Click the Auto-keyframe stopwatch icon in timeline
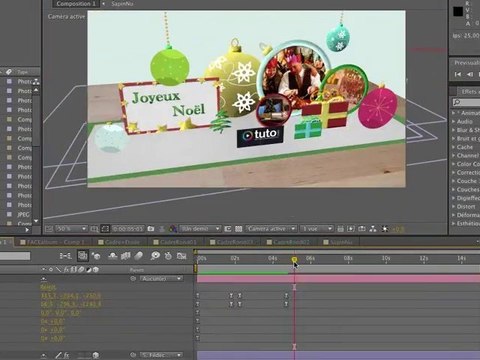480x360 pixels. pos(168,256)
